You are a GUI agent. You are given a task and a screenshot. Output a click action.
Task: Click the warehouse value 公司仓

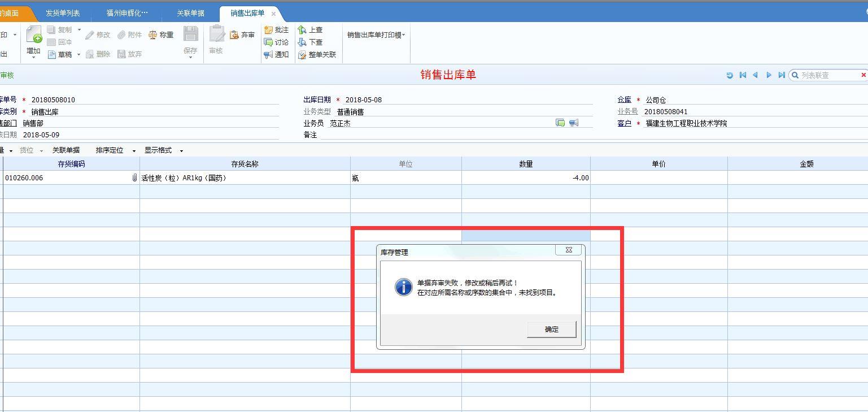coord(656,100)
